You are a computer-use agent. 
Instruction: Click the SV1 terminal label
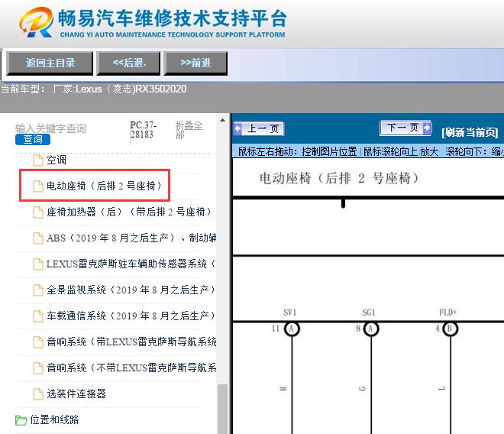point(290,313)
